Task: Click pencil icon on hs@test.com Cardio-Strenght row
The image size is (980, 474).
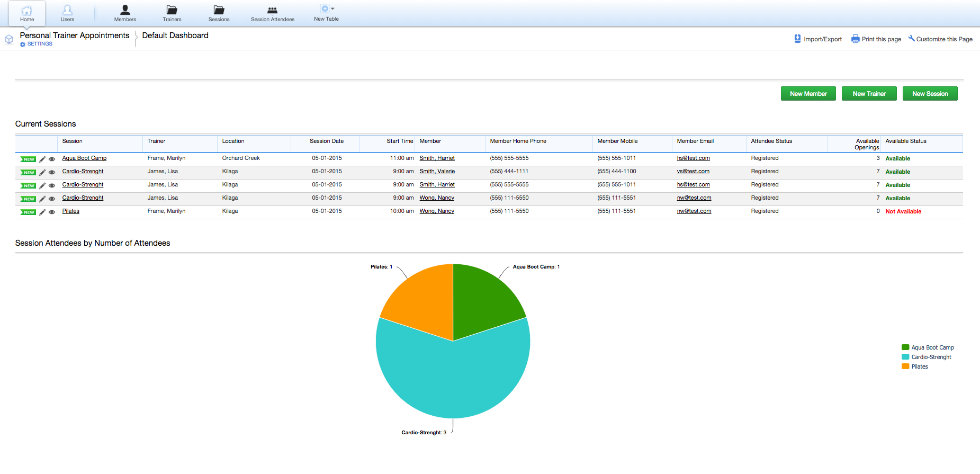Action: point(42,185)
